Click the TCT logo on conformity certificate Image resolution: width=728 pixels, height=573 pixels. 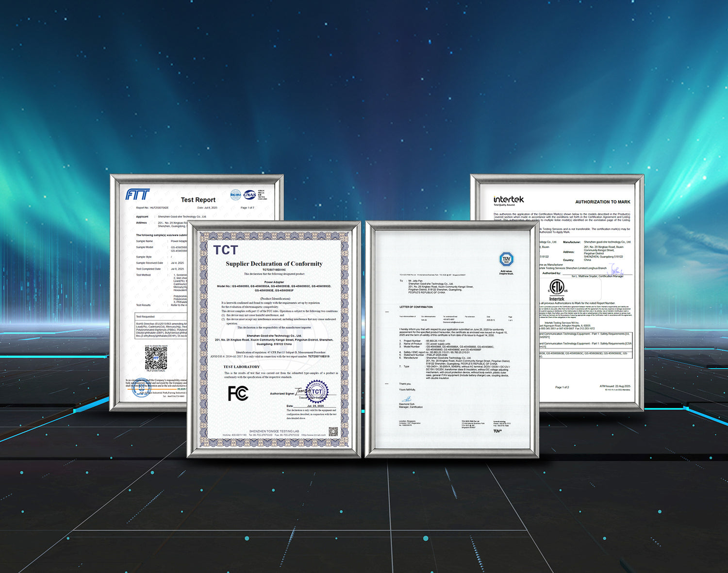pos(226,250)
